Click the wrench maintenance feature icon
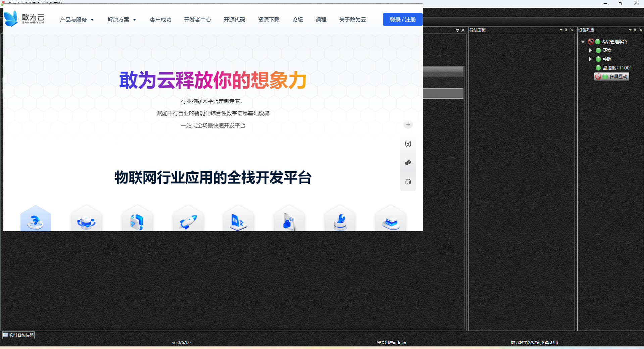 [x=340, y=222]
